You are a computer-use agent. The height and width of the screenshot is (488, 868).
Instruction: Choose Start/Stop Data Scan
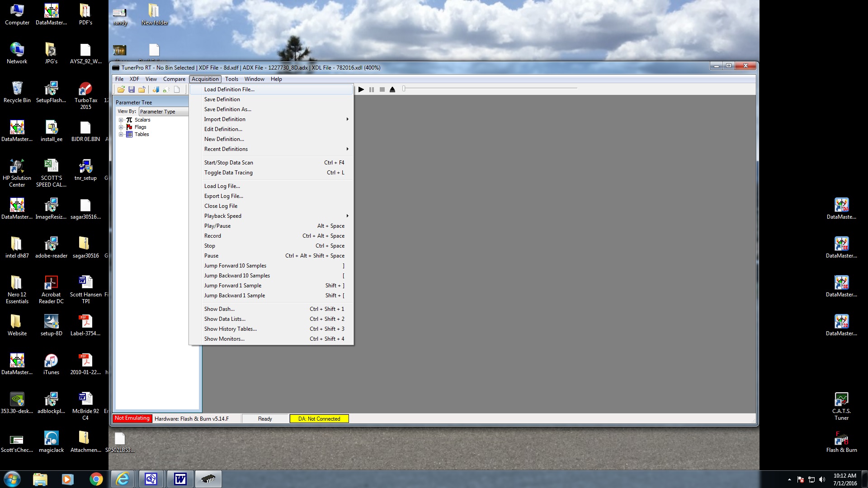pos(271,163)
